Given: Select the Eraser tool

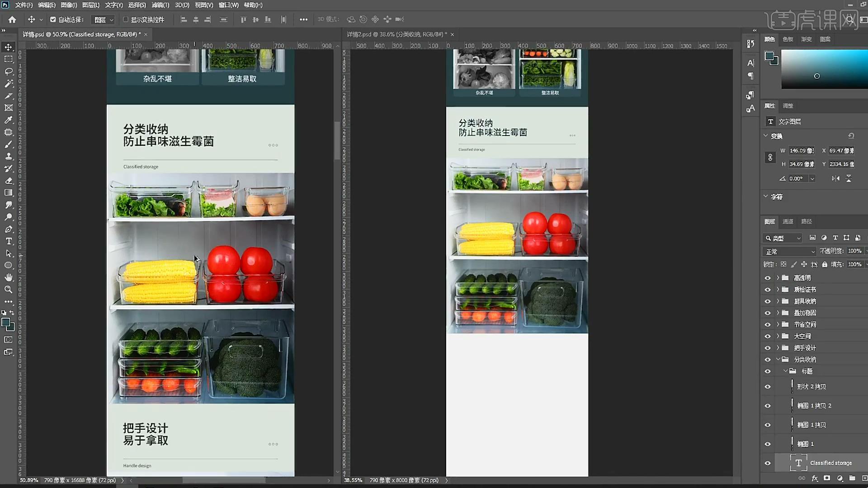Looking at the screenshot, I should [x=9, y=181].
